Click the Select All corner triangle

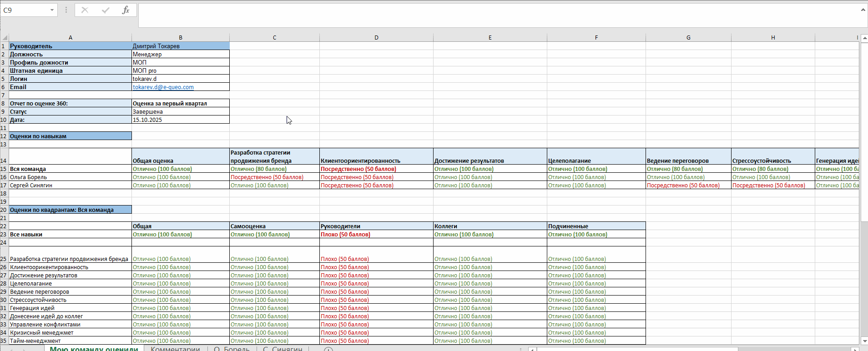5,38
